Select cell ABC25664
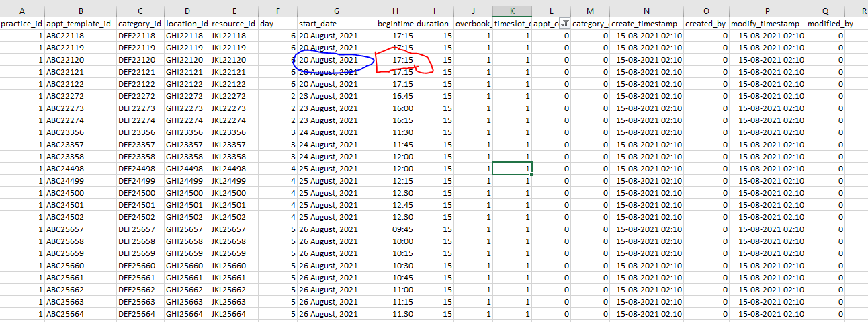 81,314
